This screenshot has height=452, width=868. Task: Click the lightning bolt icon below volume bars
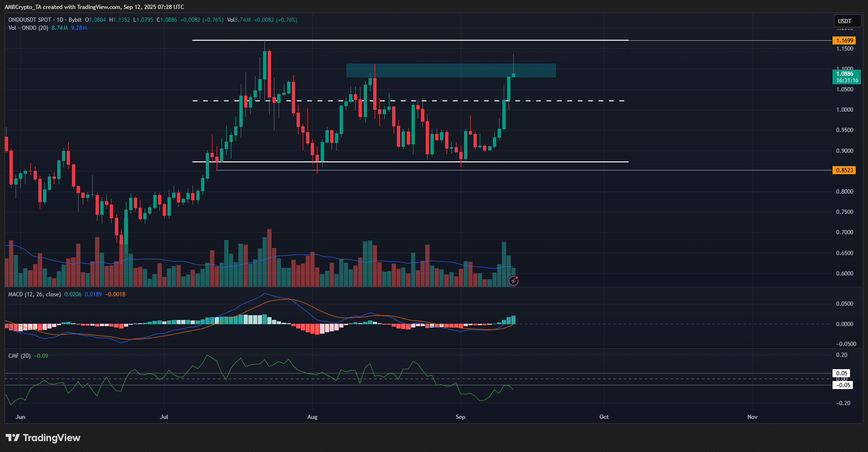point(513,281)
